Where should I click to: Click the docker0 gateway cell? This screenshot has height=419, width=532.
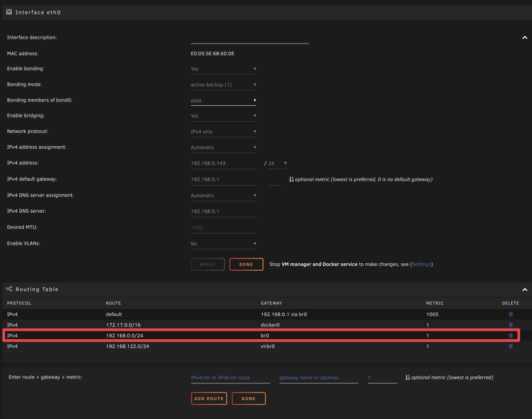point(270,325)
